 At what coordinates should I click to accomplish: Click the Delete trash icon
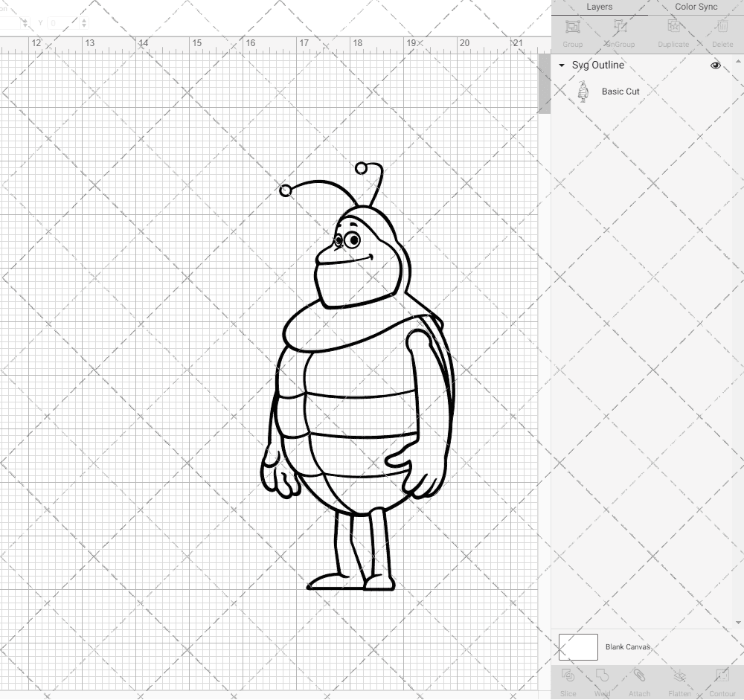click(722, 27)
